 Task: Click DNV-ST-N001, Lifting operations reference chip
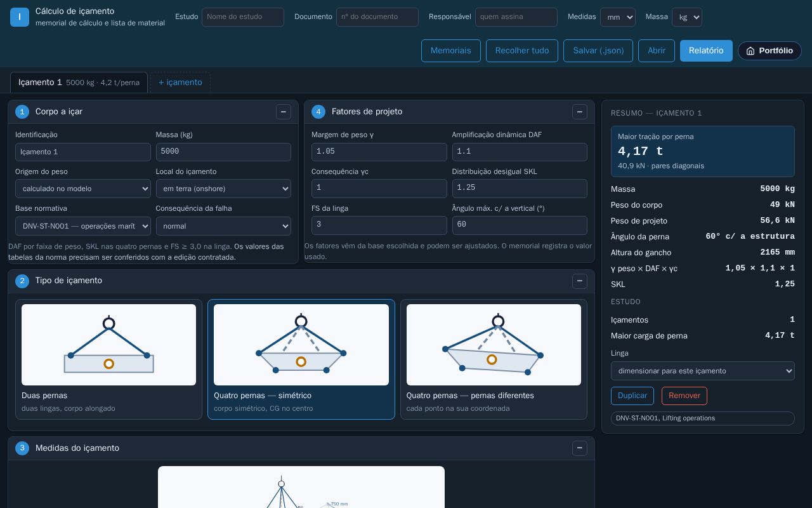(703, 418)
